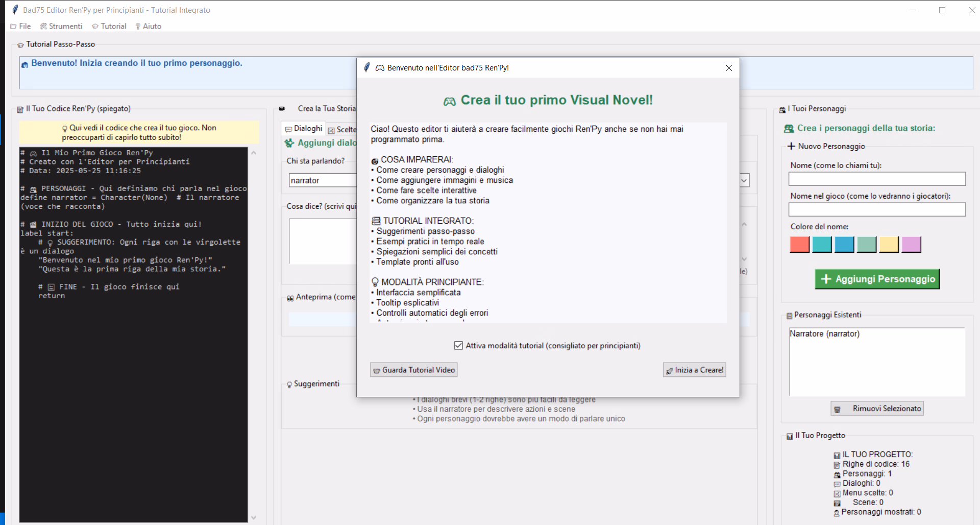Maximize the main editor window

942,10
